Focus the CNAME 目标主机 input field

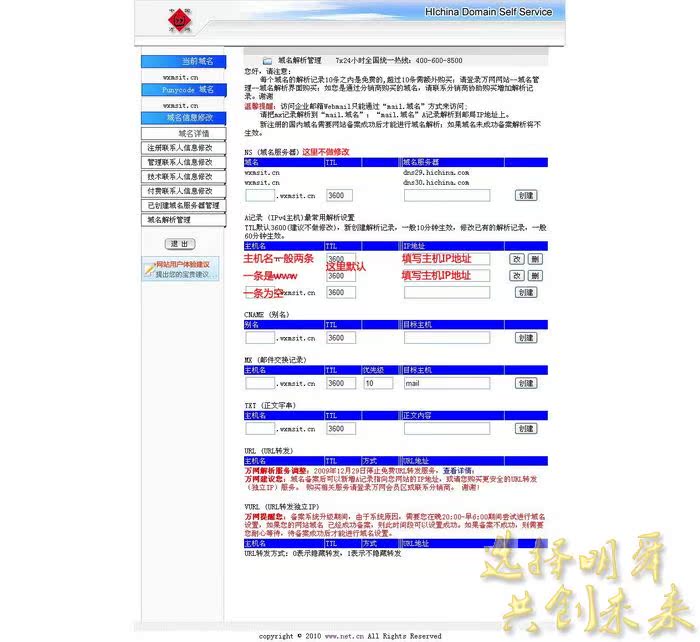447,338
